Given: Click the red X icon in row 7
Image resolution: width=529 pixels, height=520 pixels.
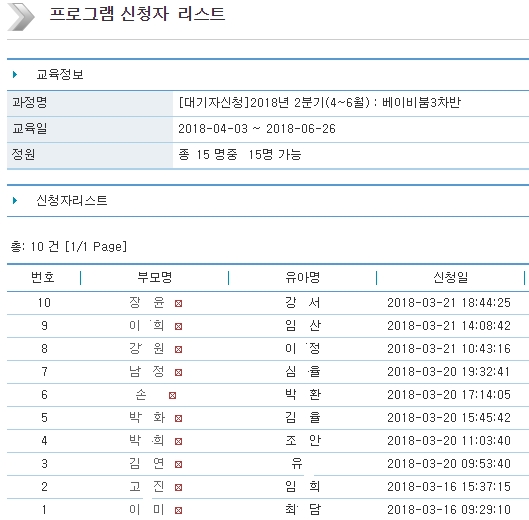Looking at the screenshot, I should (178, 372).
